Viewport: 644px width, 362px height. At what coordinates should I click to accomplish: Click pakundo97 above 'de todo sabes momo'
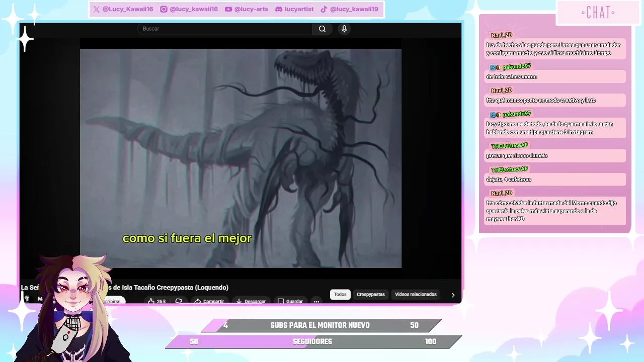point(517,66)
